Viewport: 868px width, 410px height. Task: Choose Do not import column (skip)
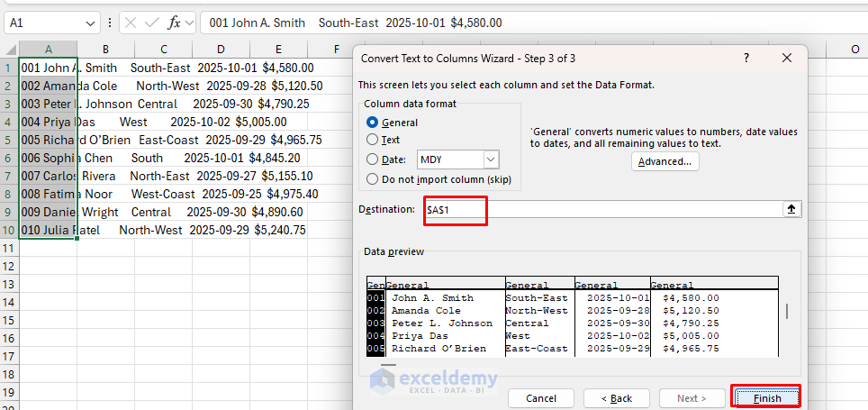pyautogui.click(x=439, y=179)
